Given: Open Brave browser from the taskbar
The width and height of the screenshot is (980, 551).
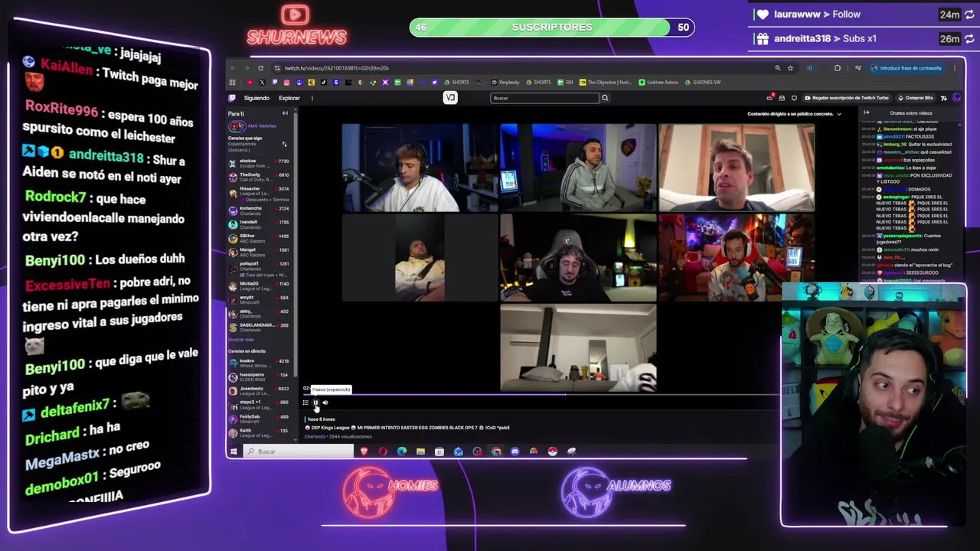Looking at the screenshot, I should (364, 452).
